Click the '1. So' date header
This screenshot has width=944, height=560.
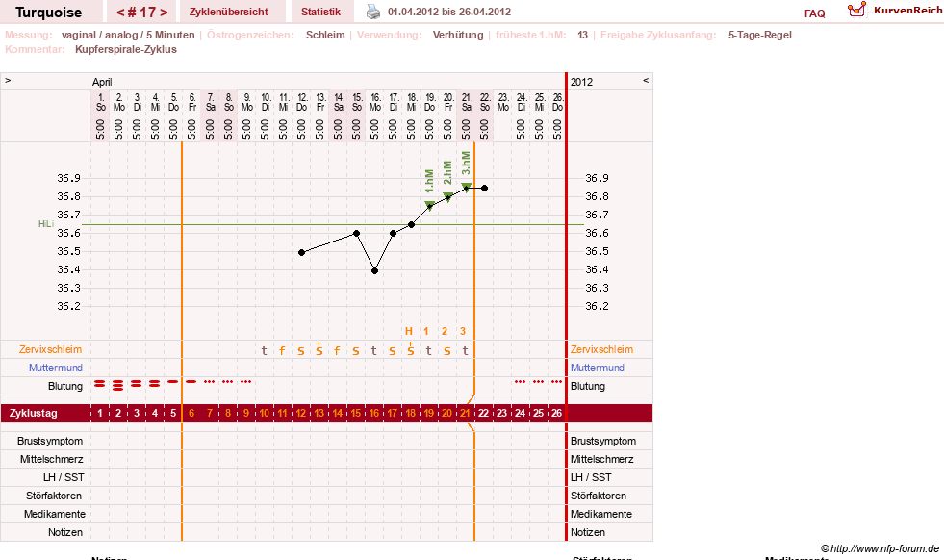coord(100,102)
